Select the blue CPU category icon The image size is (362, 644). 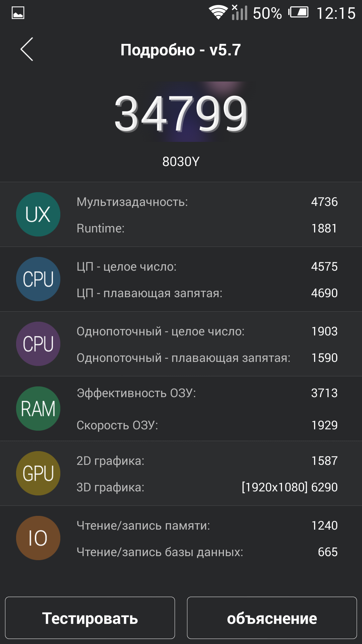coord(38,279)
